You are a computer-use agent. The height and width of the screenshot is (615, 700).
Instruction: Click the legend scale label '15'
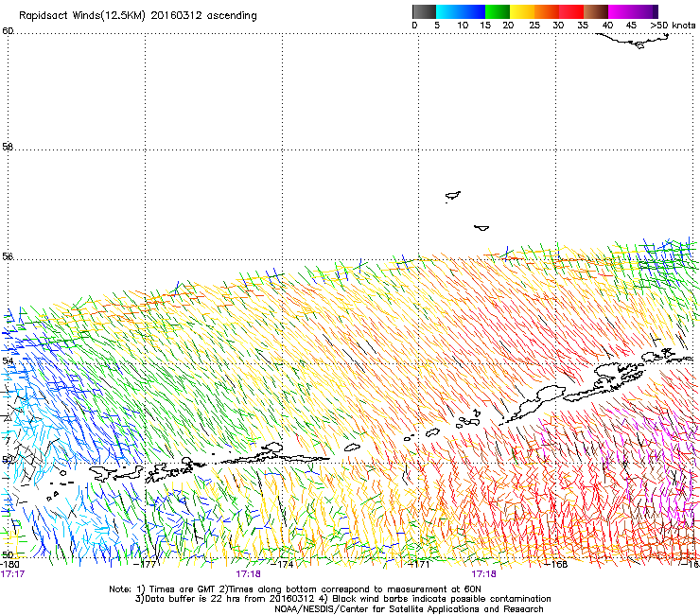coord(485,26)
